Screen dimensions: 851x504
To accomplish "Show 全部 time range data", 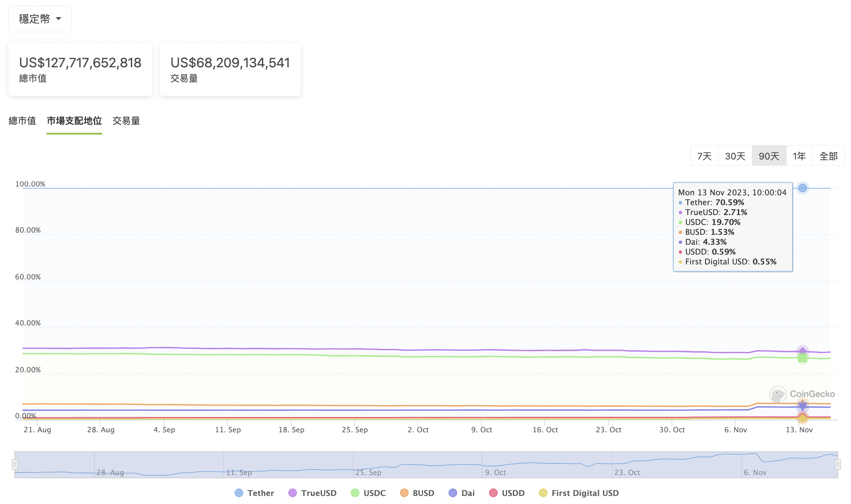I will (x=829, y=156).
